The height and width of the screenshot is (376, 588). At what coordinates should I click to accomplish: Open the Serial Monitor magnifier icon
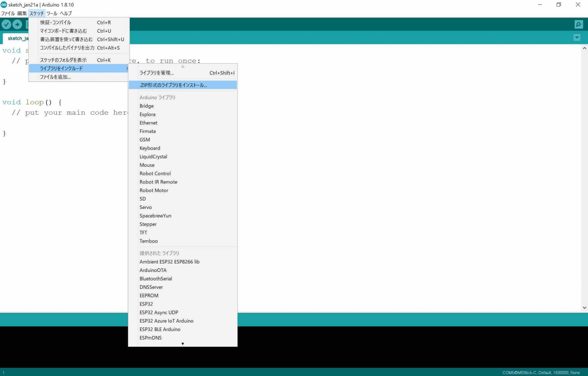point(579,24)
